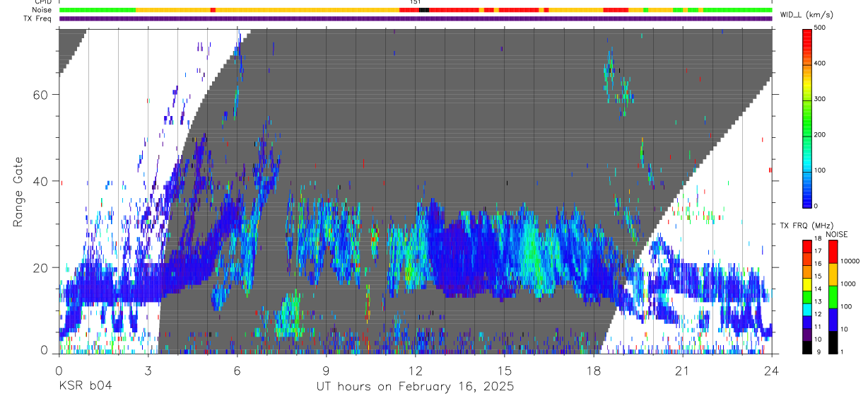Image resolution: width=868 pixels, height=401 pixels.
Task: Click the x-axis tick label '21'
Action: click(x=682, y=371)
